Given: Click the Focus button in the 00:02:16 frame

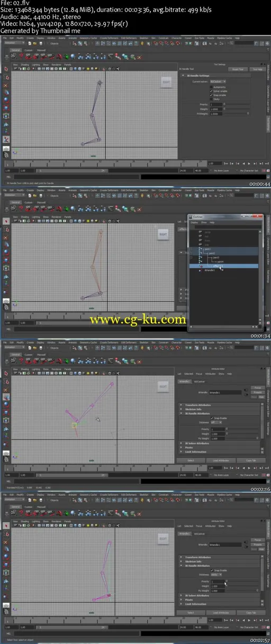Looking at the screenshot, I should pos(257,388).
